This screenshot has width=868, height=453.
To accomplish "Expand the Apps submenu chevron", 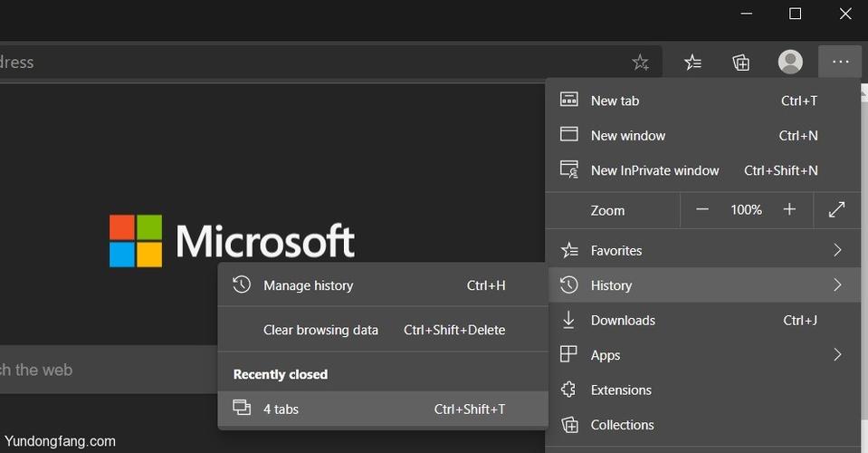I will point(837,354).
